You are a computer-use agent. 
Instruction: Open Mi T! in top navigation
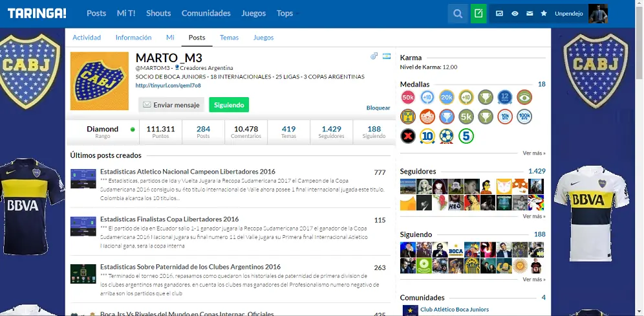click(x=126, y=14)
